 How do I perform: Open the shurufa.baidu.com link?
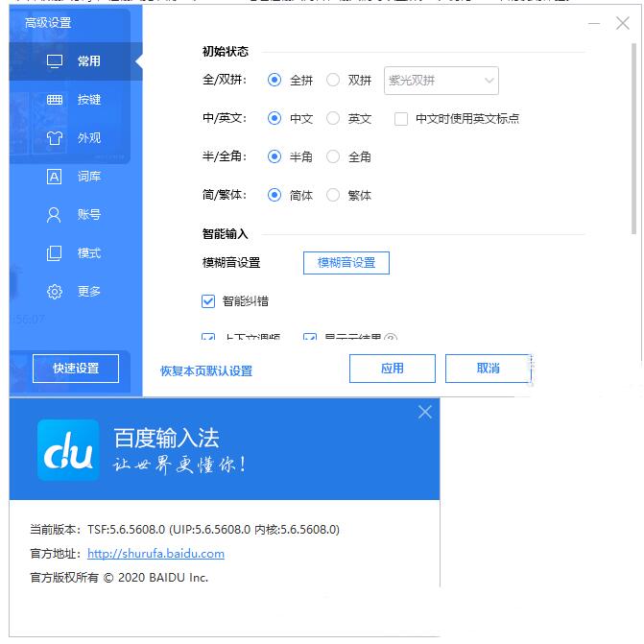pos(156,554)
